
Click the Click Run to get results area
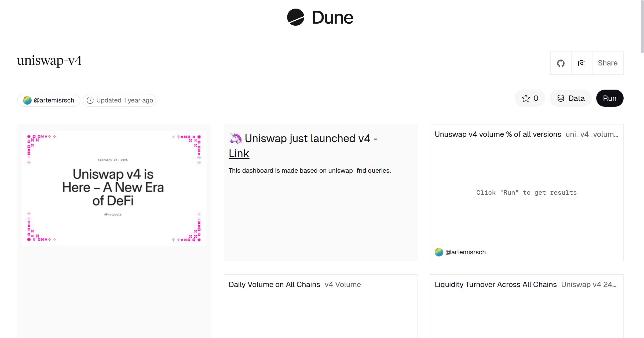pyautogui.click(x=526, y=192)
